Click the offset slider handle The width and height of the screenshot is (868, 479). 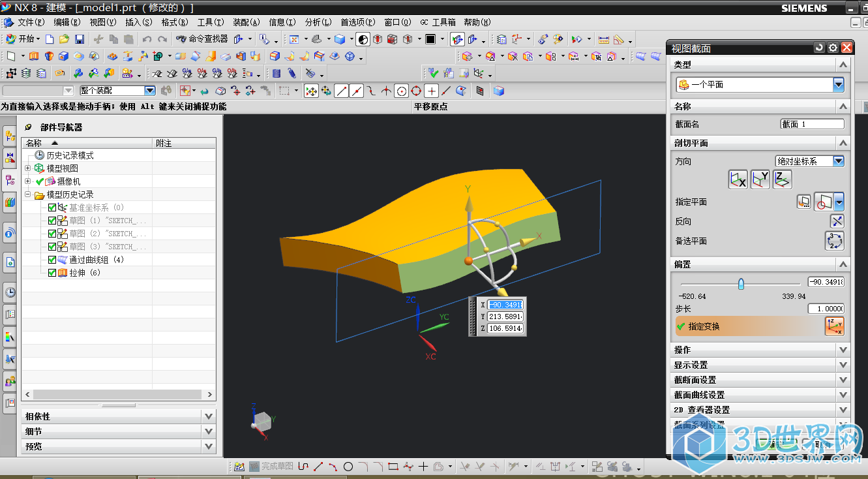click(x=741, y=284)
